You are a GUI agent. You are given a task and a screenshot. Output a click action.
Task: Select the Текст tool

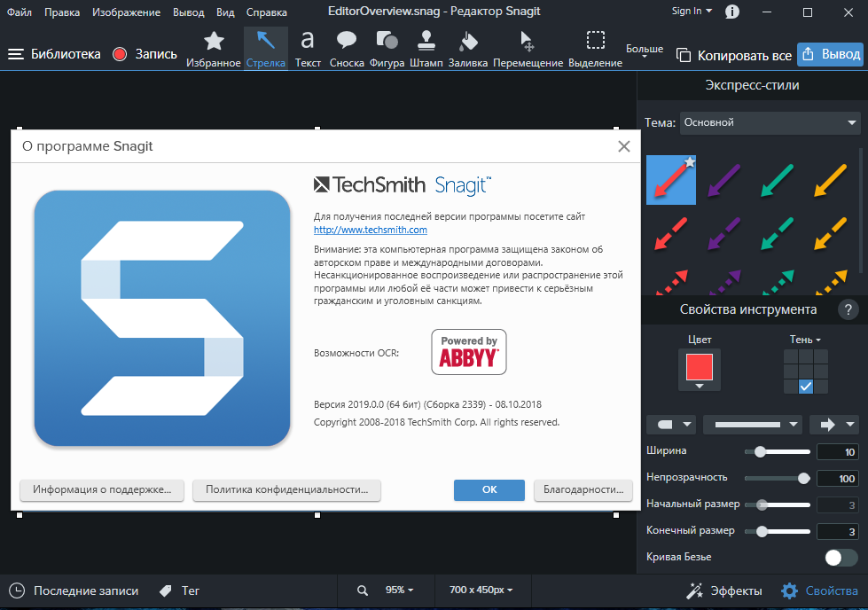pos(308,49)
